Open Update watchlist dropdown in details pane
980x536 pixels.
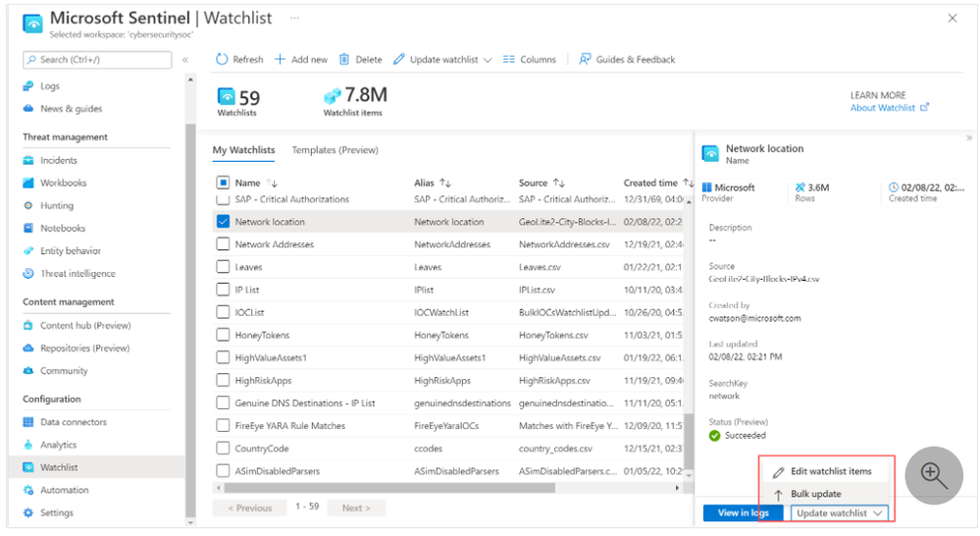[840, 512]
